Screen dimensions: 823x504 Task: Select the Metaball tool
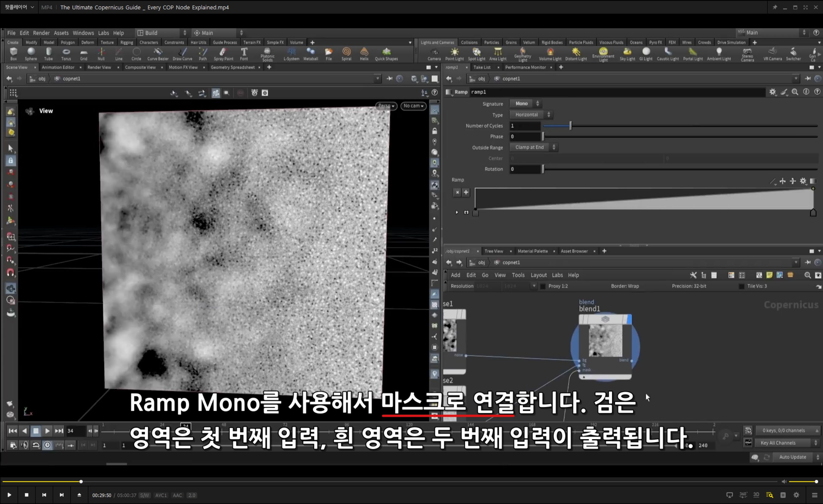311,54
